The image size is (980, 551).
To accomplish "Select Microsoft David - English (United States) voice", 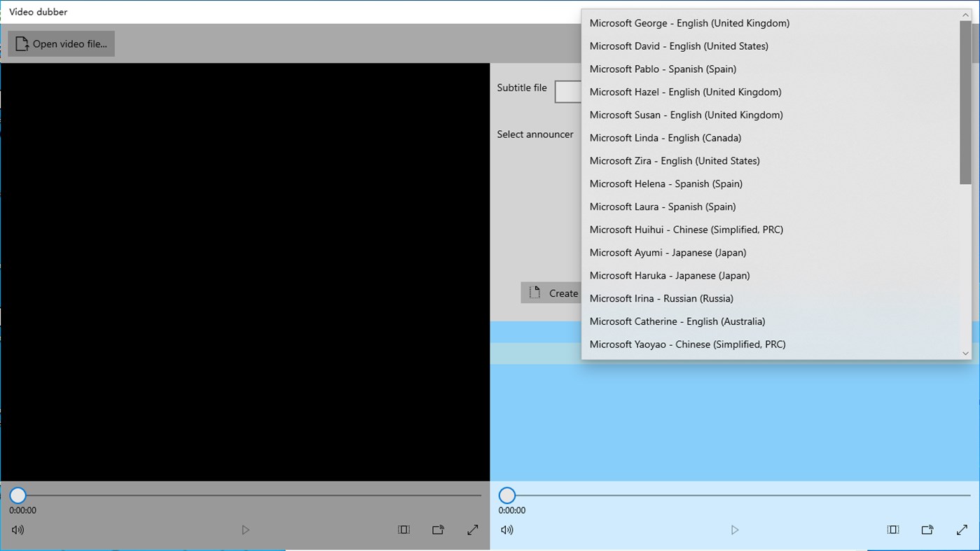I will click(x=678, y=46).
